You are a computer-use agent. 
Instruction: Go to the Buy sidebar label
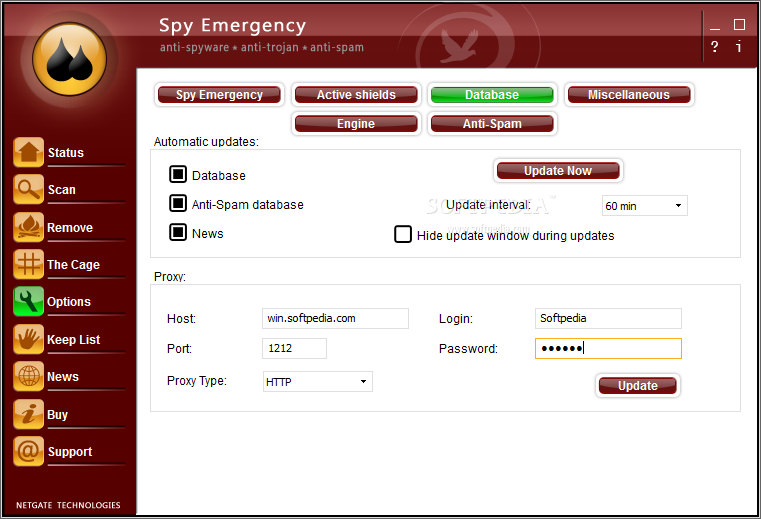coord(57,415)
